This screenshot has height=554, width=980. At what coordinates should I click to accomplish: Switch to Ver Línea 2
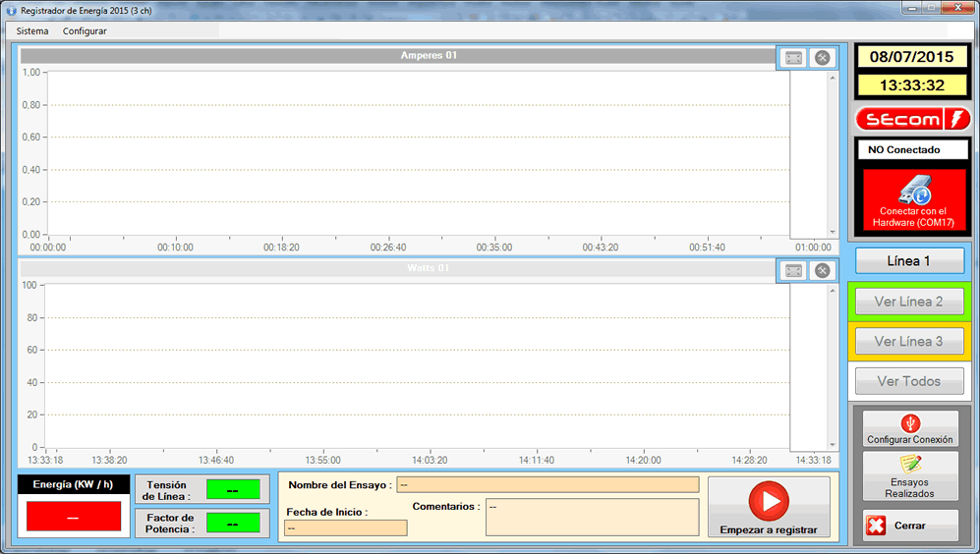(909, 302)
